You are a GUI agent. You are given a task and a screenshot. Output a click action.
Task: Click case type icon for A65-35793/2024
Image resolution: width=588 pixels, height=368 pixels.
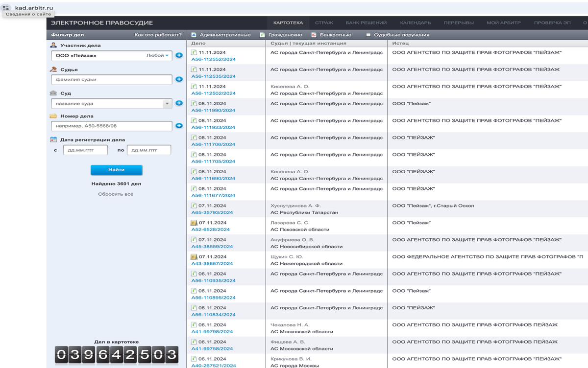pos(194,206)
